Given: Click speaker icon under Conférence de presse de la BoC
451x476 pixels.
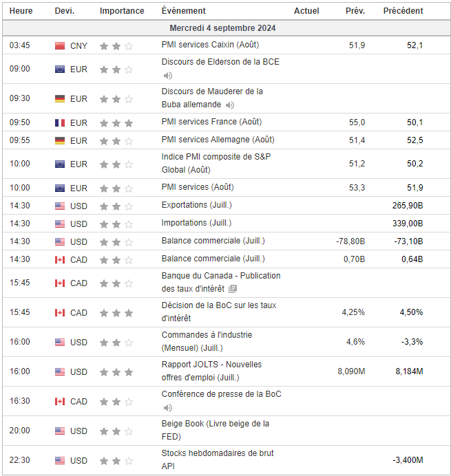Looking at the screenshot, I should point(168,408).
